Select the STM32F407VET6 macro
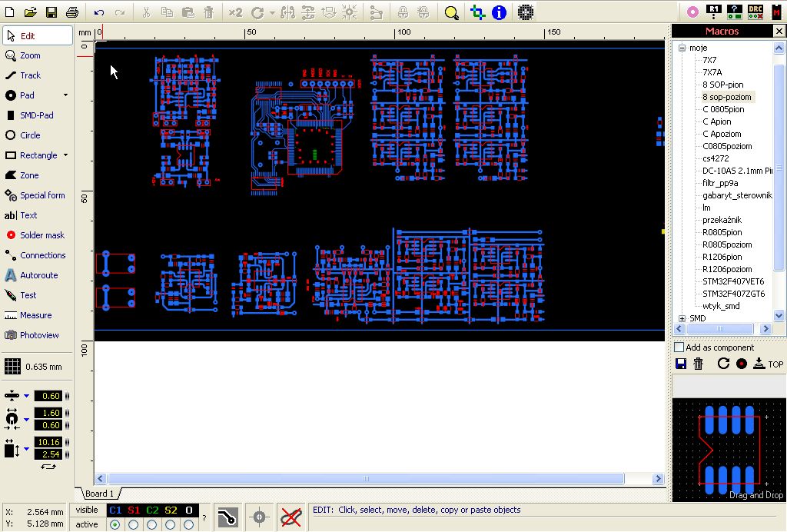 [x=732, y=281]
